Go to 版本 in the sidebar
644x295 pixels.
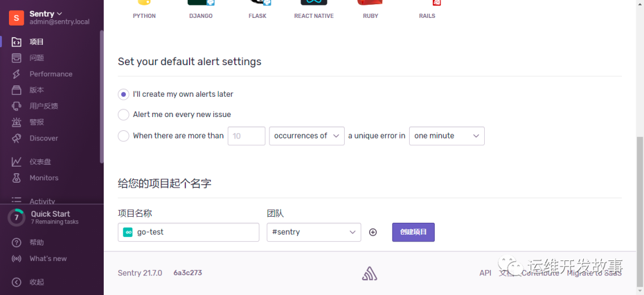[36, 90]
